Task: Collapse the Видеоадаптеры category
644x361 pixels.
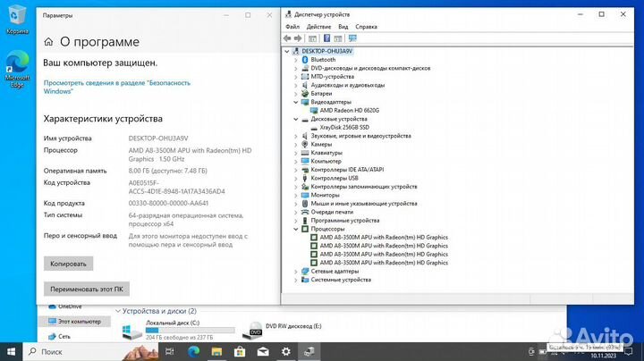Action: (296, 102)
